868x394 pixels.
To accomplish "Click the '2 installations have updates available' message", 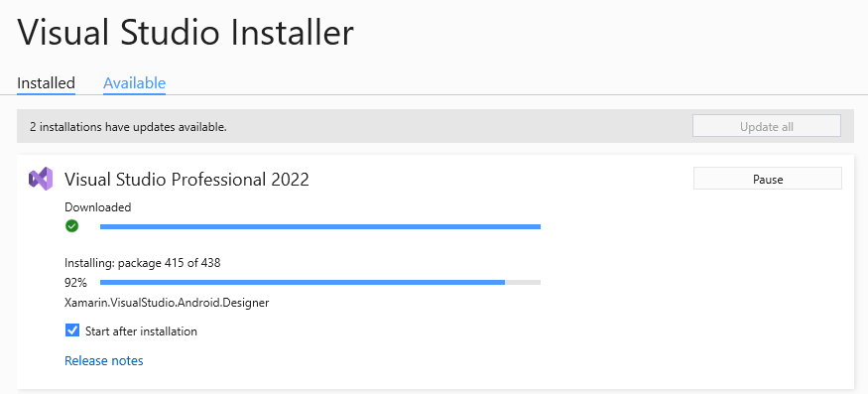I will click(x=128, y=127).
